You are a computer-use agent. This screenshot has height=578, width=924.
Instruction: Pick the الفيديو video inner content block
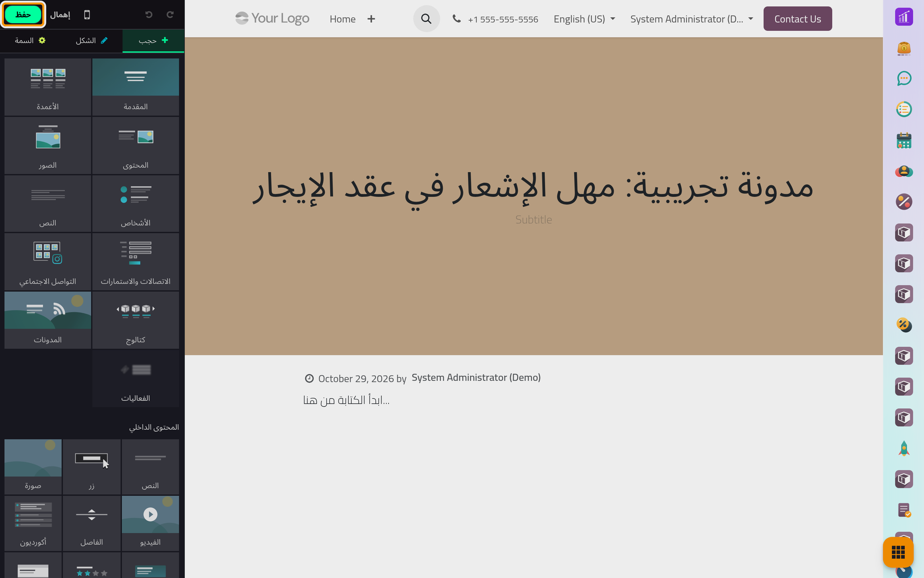[150, 524]
